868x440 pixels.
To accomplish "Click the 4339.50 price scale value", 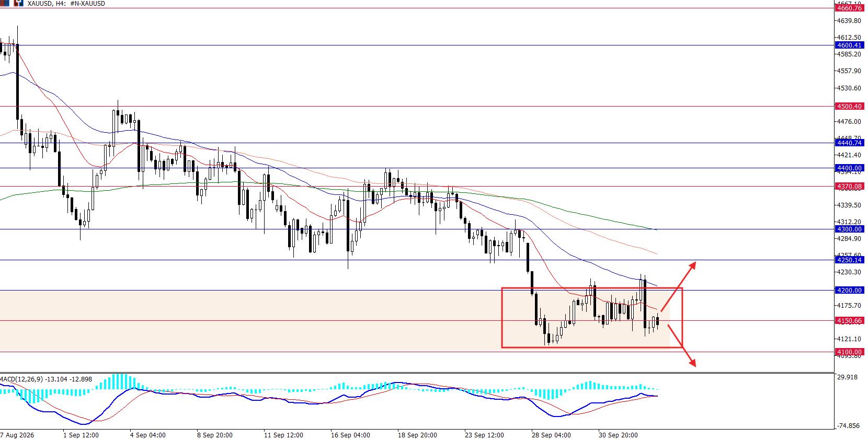I will (x=849, y=205).
